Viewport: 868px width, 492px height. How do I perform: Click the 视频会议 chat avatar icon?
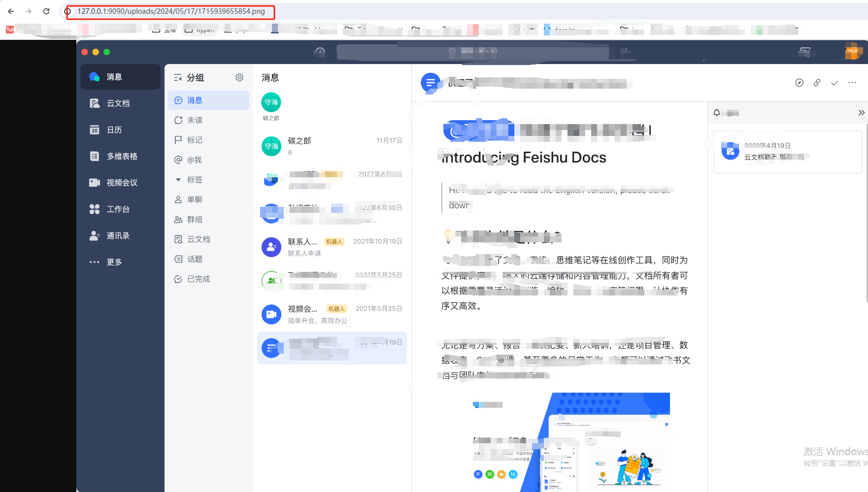[271, 314]
